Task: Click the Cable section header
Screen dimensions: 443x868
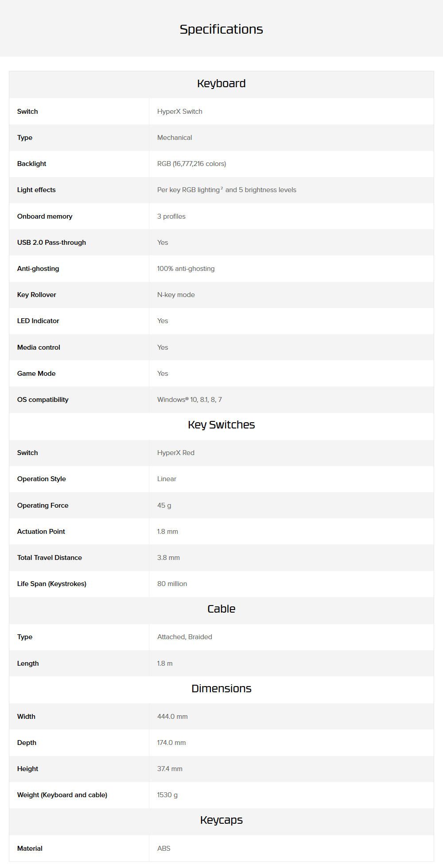Action: coord(221,609)
